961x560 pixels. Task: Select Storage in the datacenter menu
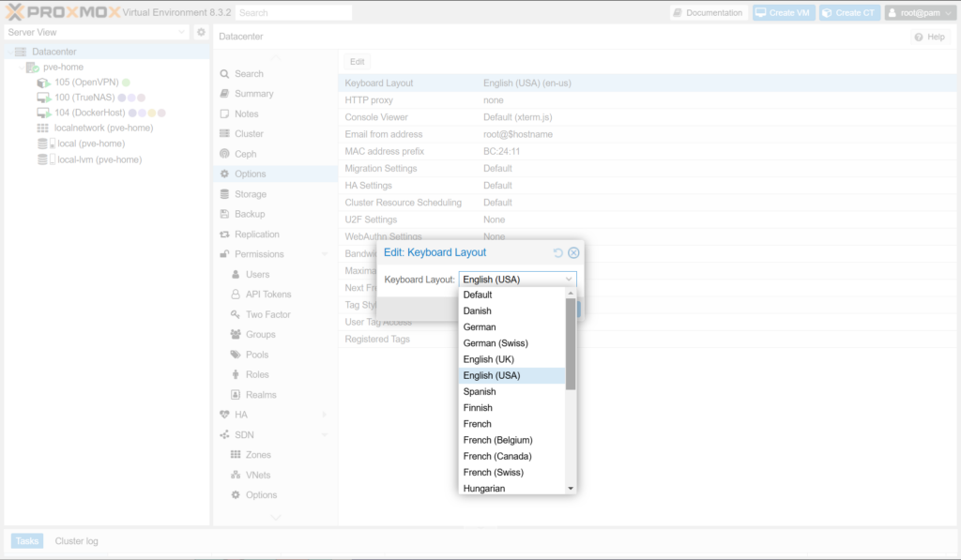[x=250, y=194]
